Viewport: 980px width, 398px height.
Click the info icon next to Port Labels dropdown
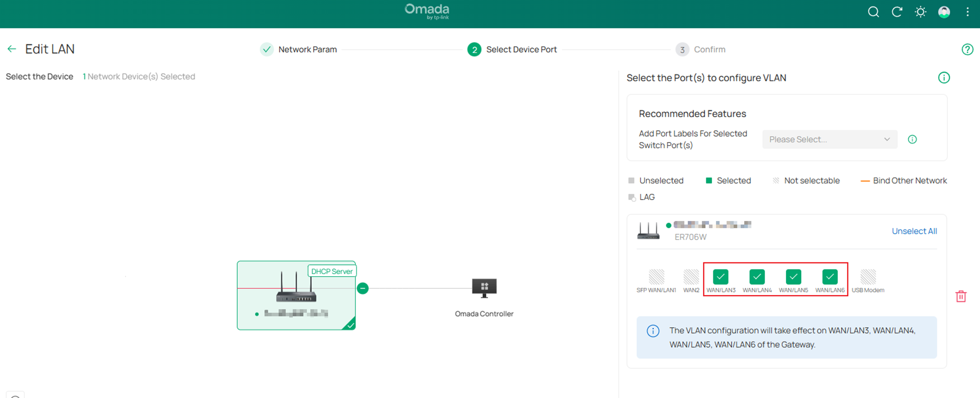(x=912, y=139)
